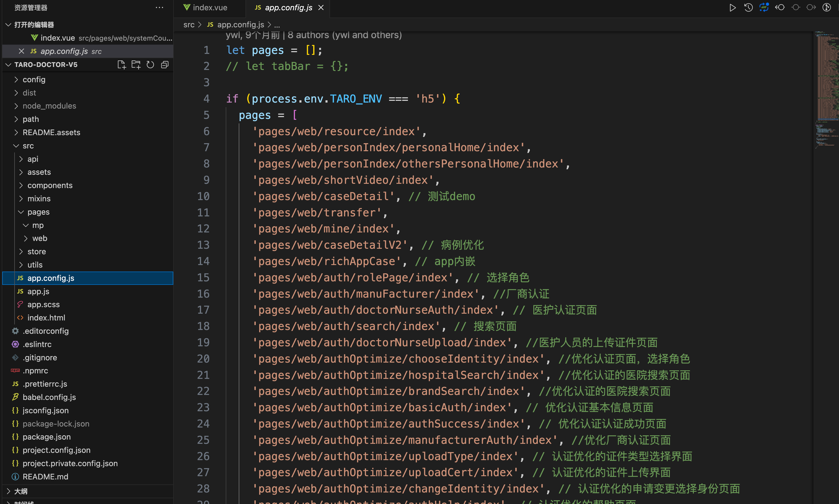839x504 pixels.
Task: Close the app.config.js editor tab
Action: click(x=321, y=8)
